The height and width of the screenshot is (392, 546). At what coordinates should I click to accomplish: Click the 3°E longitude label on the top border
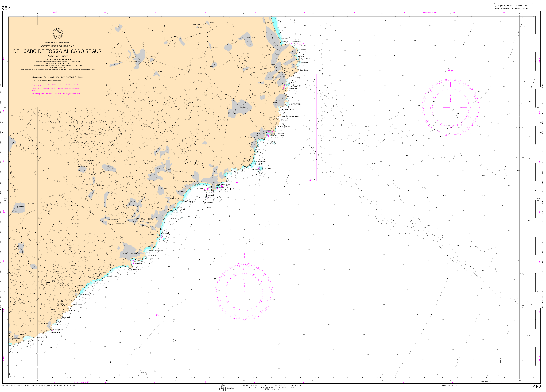(107, 14)
